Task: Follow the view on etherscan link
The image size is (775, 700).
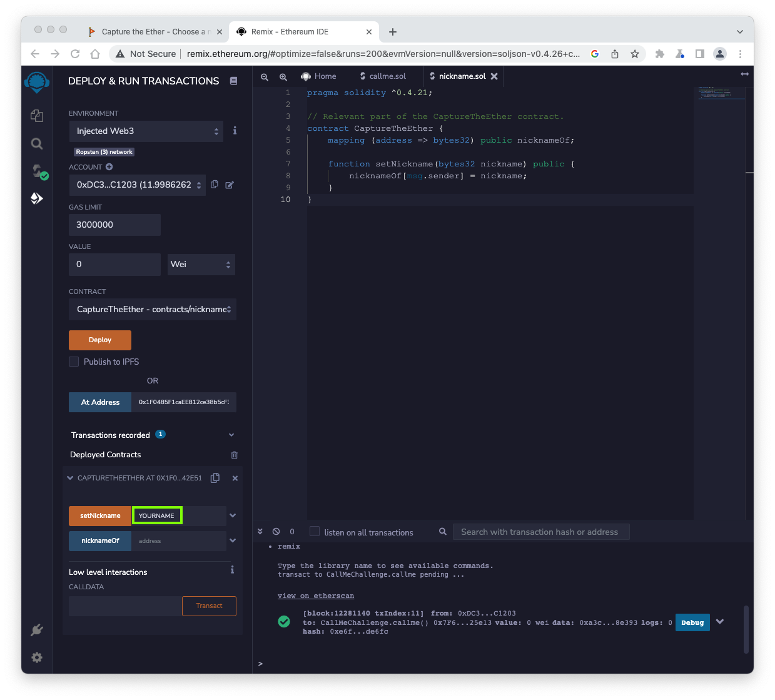Action: coord(316,596)
